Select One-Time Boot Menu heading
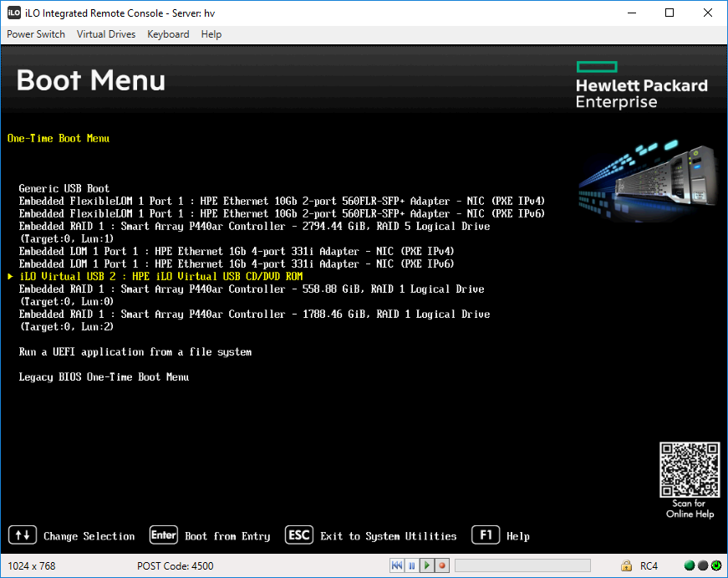This screenshot has width=728, height=578. click(x=58, y=138)
